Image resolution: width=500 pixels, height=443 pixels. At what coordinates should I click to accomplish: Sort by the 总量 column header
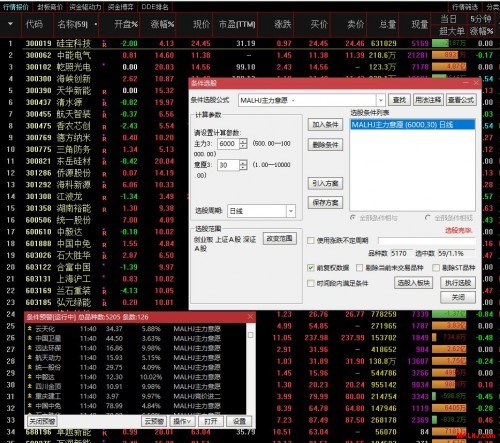pos(387,24)
